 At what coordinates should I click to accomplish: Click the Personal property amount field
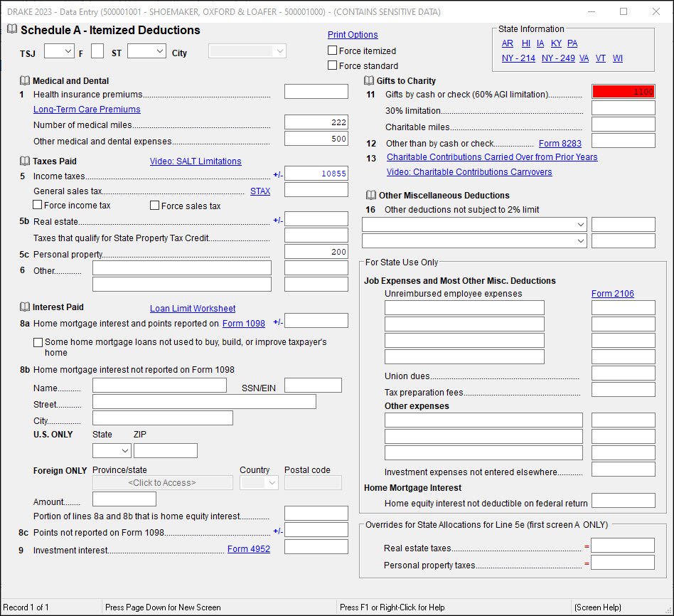point(316,252)
